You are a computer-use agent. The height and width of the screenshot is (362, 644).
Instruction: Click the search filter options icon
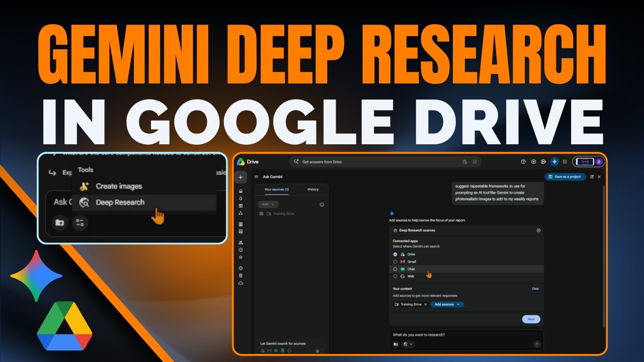click(x=474, y=162)
